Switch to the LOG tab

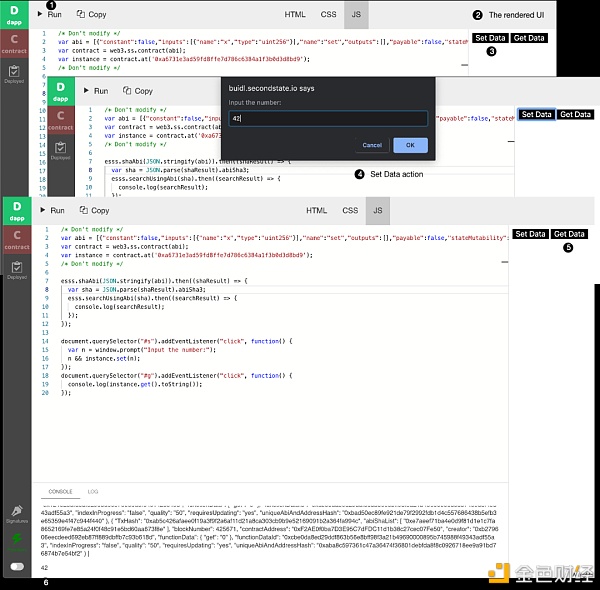click(x=93, y=491)
